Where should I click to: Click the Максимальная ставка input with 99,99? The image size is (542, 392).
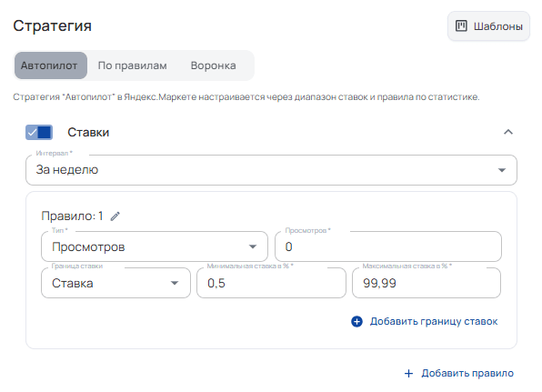click(x=427, y=283)
